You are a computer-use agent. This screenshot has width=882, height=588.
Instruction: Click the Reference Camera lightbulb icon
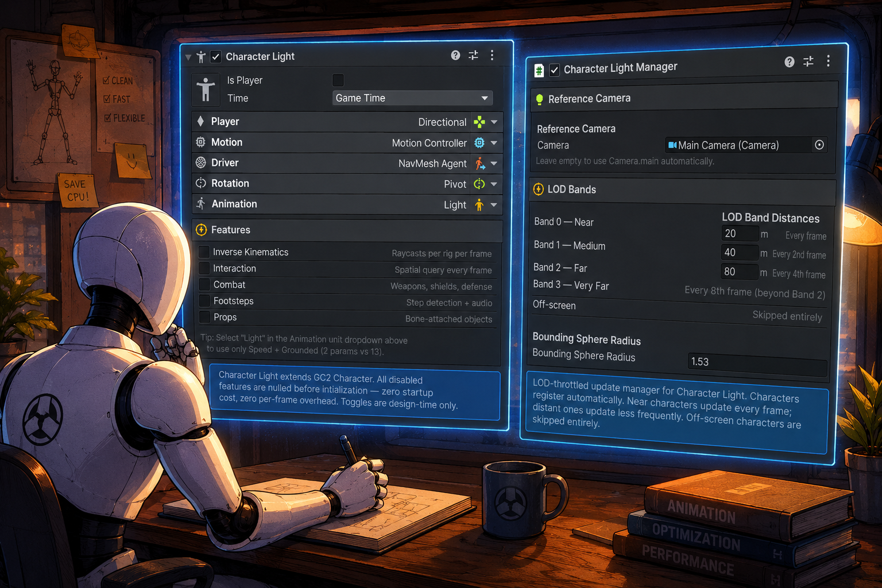point(539,99)
